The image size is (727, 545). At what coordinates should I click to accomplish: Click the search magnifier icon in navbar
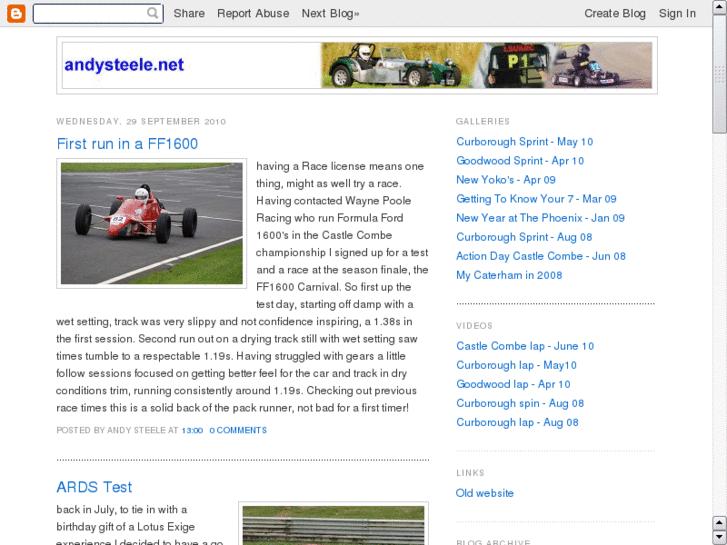pos(153,13)
